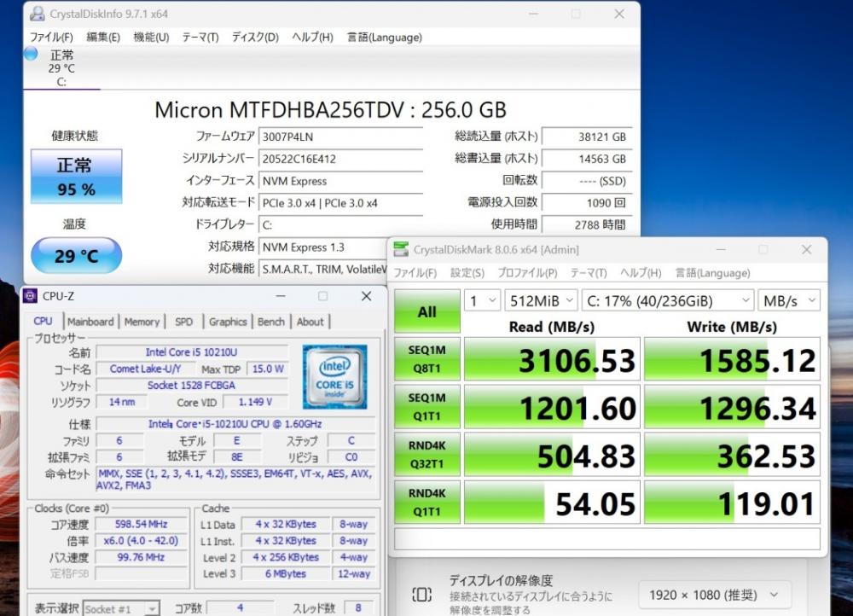
Task: Click the serial number field 20522C16E412
Action: [340, 159]
